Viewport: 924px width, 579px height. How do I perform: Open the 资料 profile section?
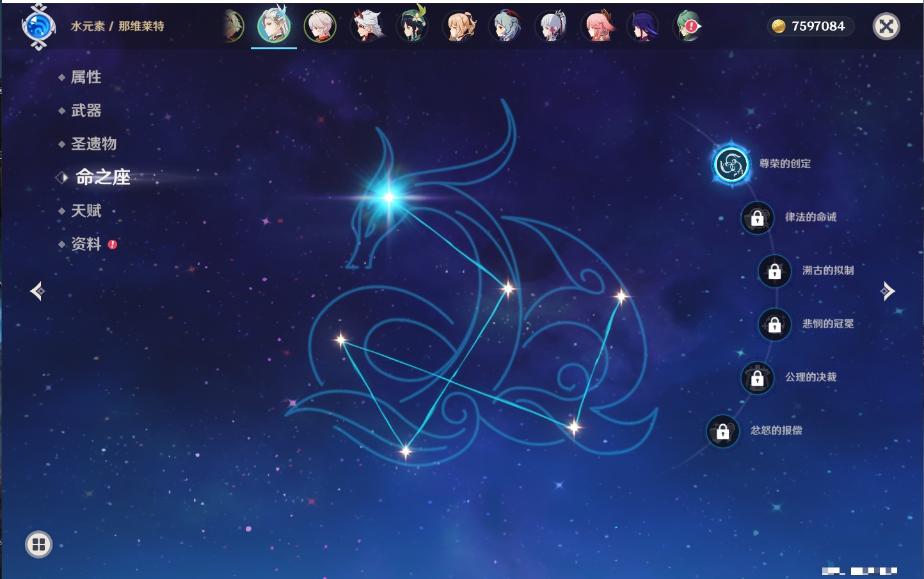86,244
